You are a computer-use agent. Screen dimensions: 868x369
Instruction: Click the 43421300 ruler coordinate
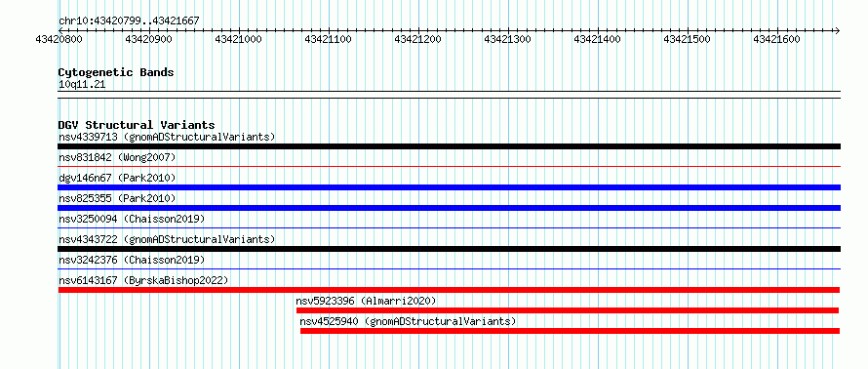point(507,39)
